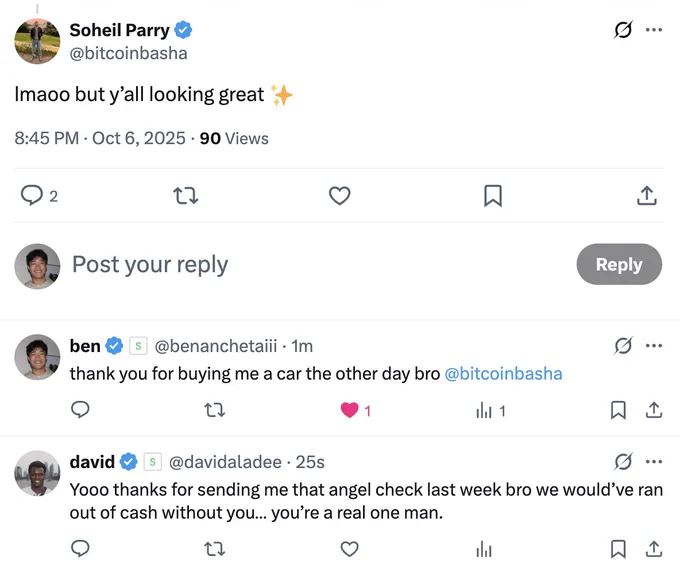Image resolution: width=680 pixels, height=572 pixels.
Task: Repost ben's reply about the car
Action: click(x=214, y=410)
